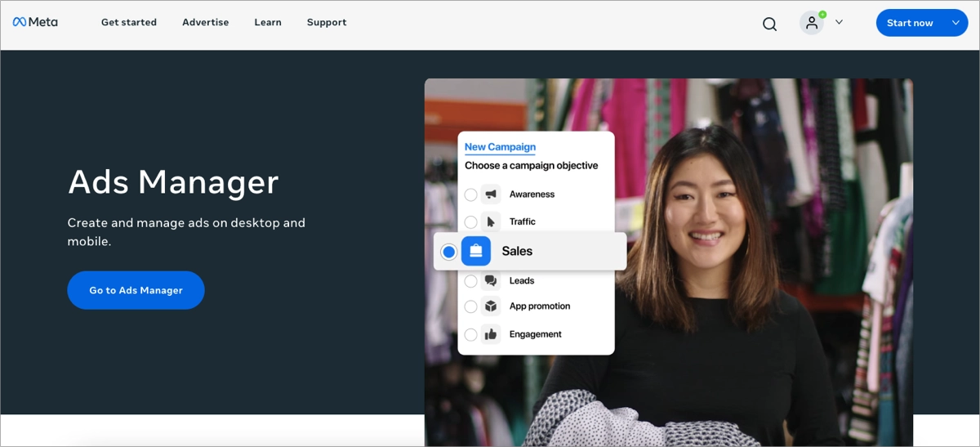Open the Support menu

327,23
